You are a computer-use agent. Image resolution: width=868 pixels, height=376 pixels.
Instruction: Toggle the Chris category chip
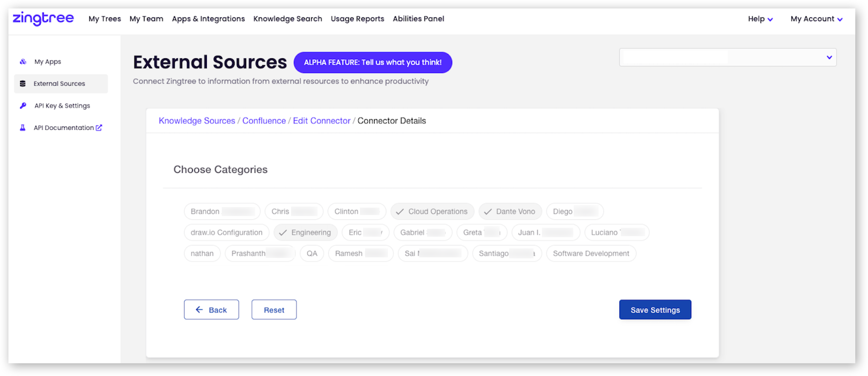pos(294,211)
